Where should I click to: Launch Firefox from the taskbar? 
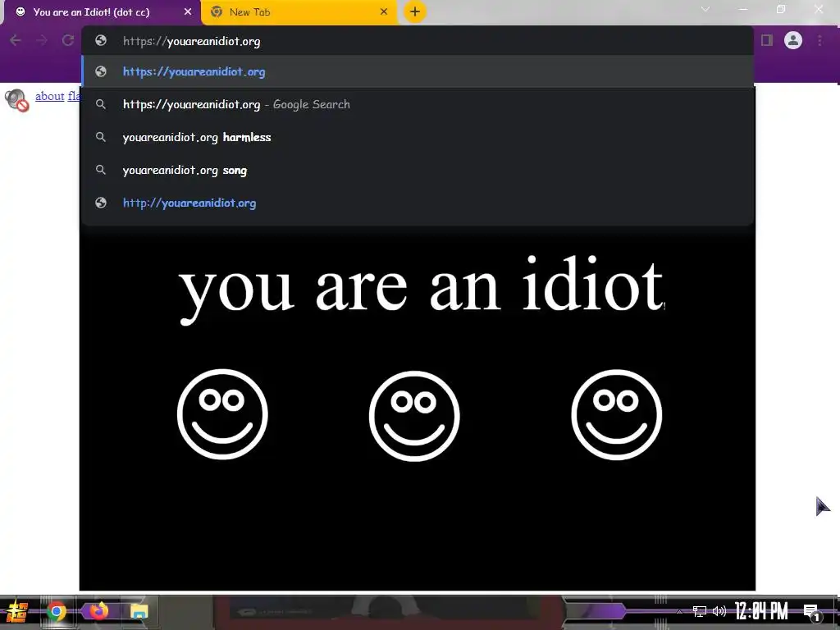[98, 611]
